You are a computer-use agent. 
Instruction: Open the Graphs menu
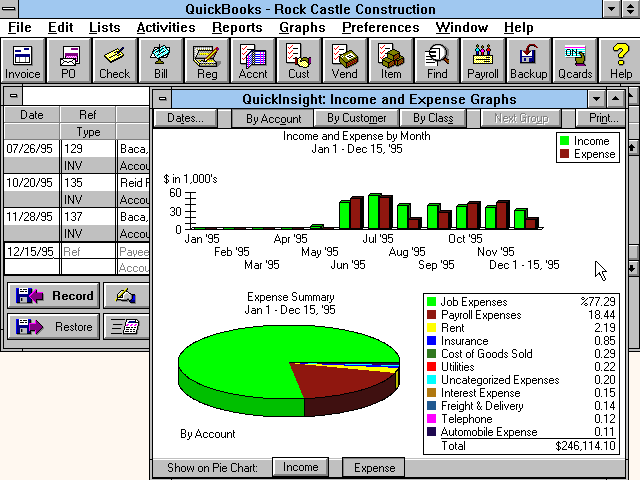(302, 27)
